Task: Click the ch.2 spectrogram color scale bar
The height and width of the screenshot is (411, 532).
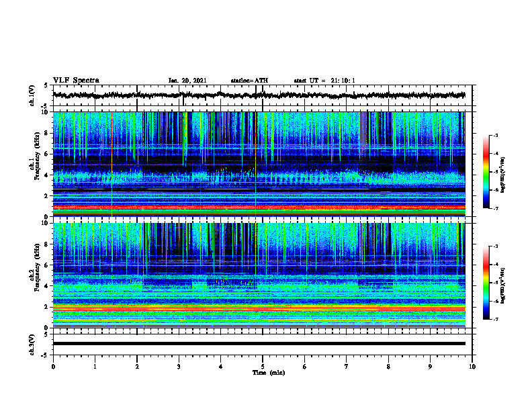Action: 486,283
